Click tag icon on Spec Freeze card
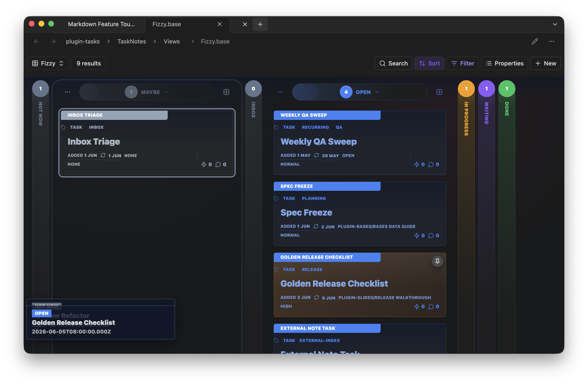This screenshot has width=588, height=385. point(276,199)
